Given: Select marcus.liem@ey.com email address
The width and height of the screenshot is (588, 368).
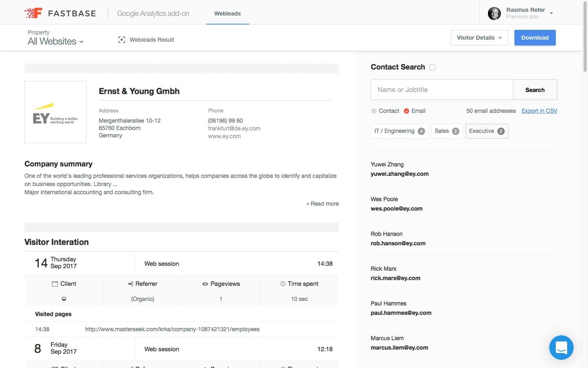Looking at the screenshot, I should pyautogui.click(x=399, y=348).
